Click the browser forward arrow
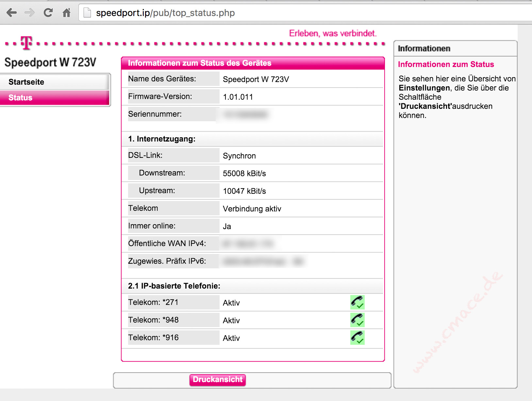The height and width of the screenshot is (401, 532). (x=30, y=13)
